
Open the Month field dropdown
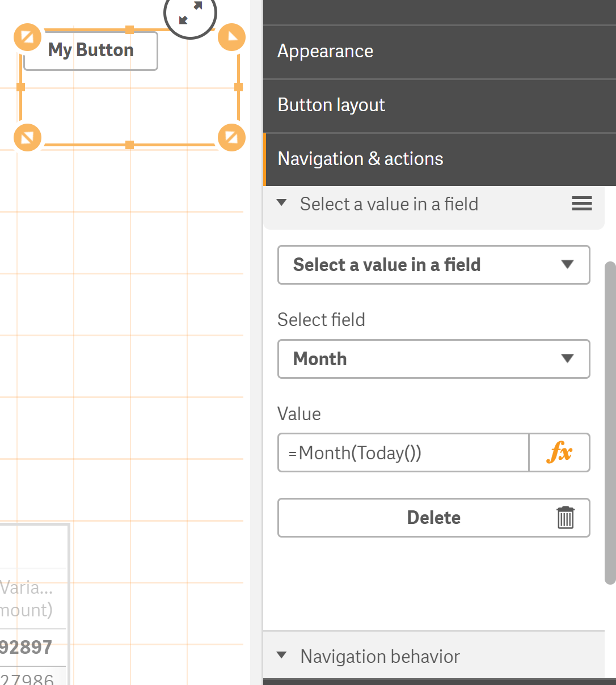click(433, 359)
